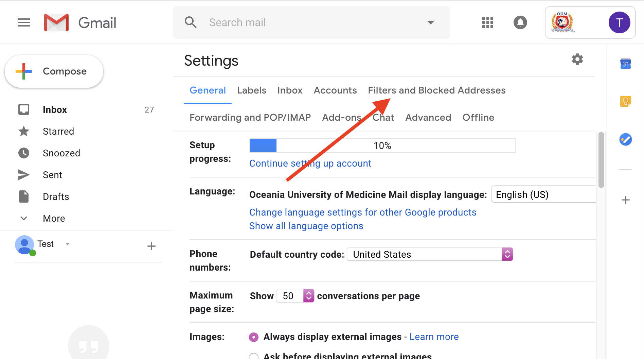Open the images Learn more link
The width and height of the screenshot is (644, 359).
click(434, 337)
